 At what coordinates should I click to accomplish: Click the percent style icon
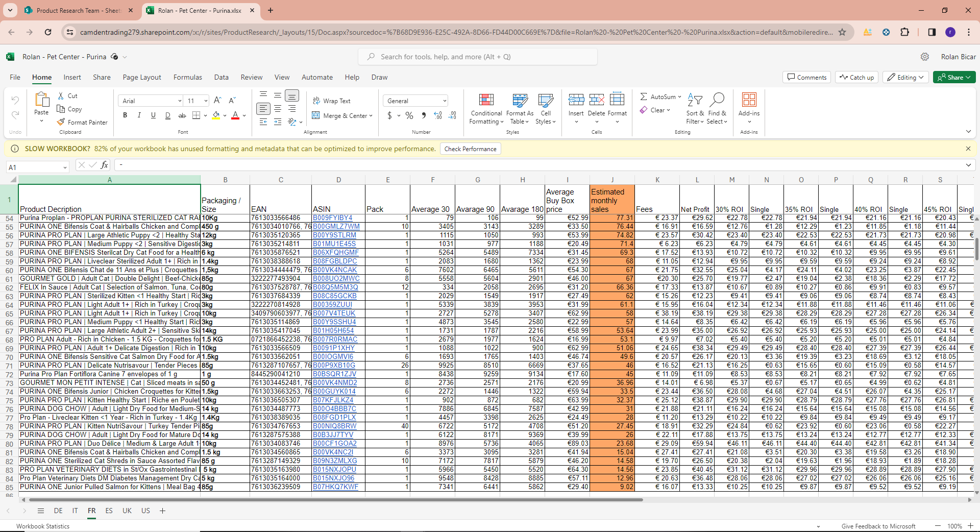(x=409, y=116)
